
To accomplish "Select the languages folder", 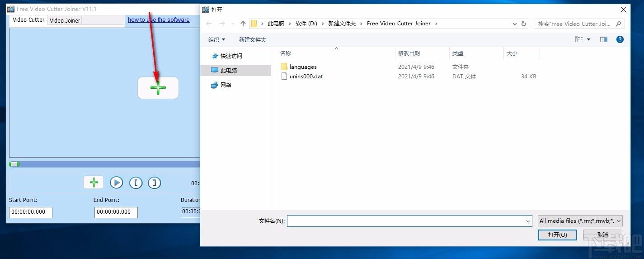I will point(303,67).
